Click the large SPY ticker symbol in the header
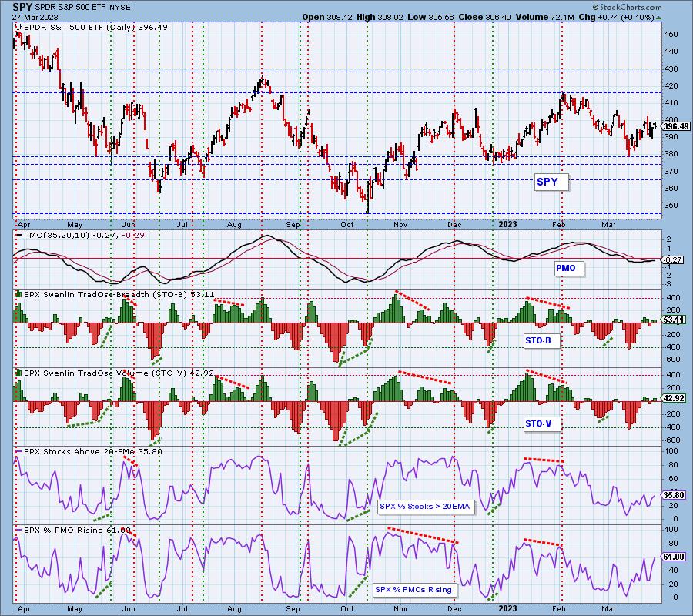Screen dimensions: 693x616 [22, 7]
